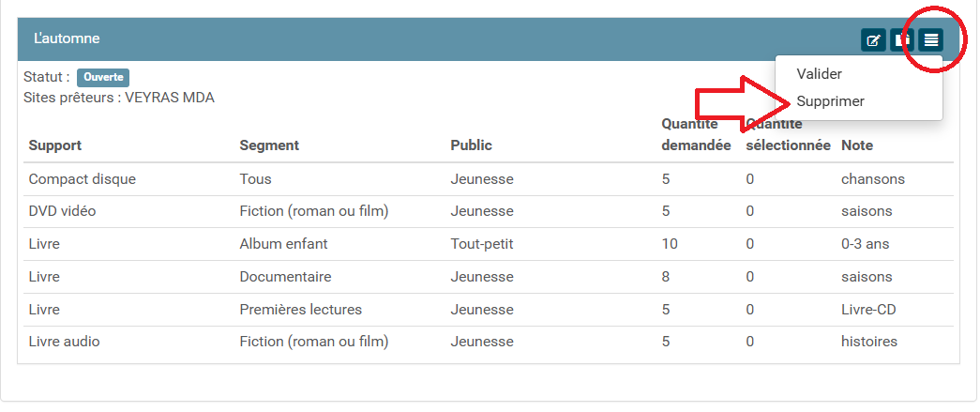Click the Sites prêteurs VEYRAS MDA text
The width and height of the screenshot is (980, 412).
point(119,98)
